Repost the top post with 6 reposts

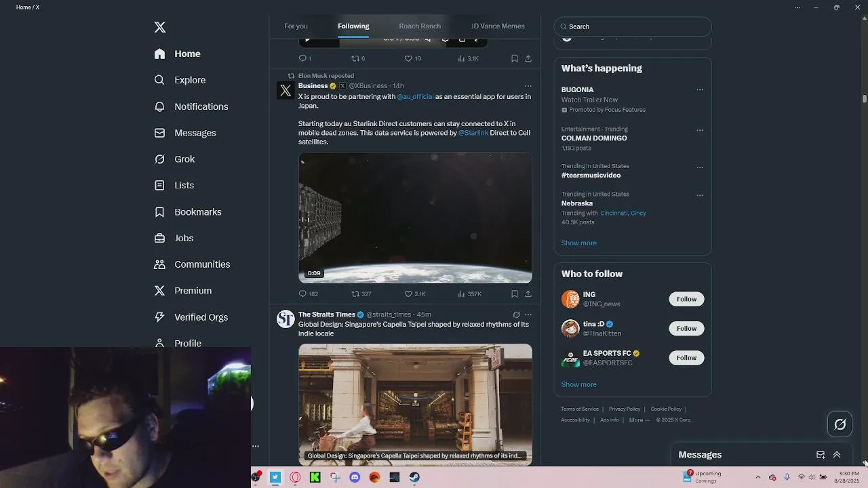click(358, 58)
